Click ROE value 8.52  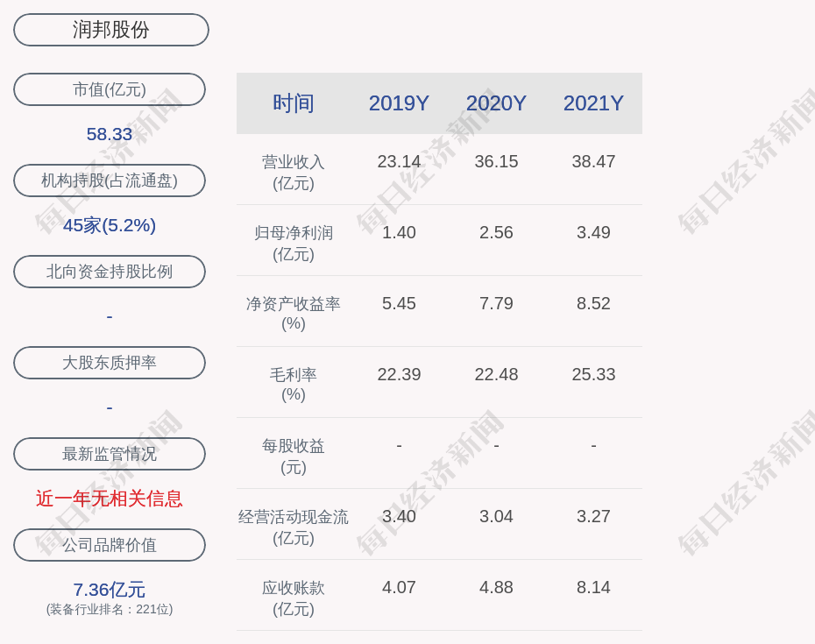point(593,303)
